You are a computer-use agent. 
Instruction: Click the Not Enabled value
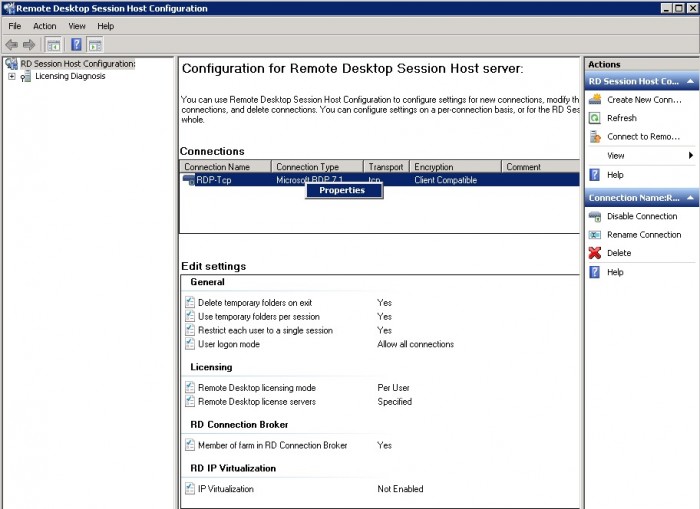point(400,489)
